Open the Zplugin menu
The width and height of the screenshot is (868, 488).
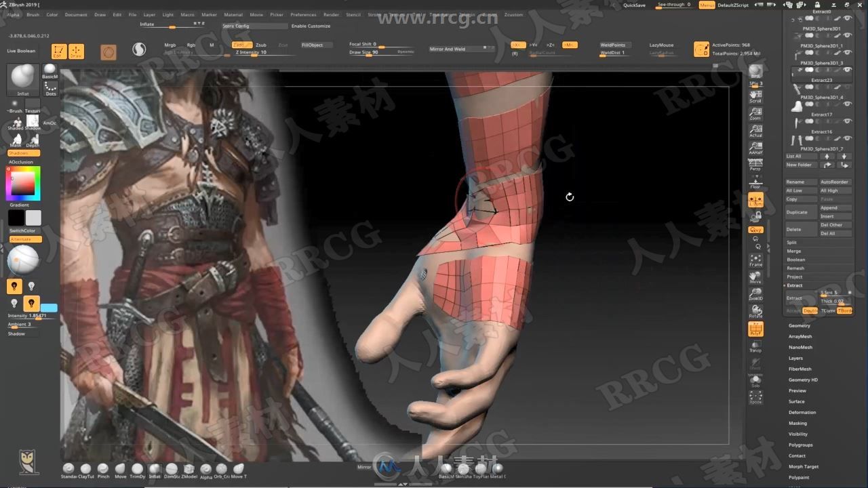[467, 14]
